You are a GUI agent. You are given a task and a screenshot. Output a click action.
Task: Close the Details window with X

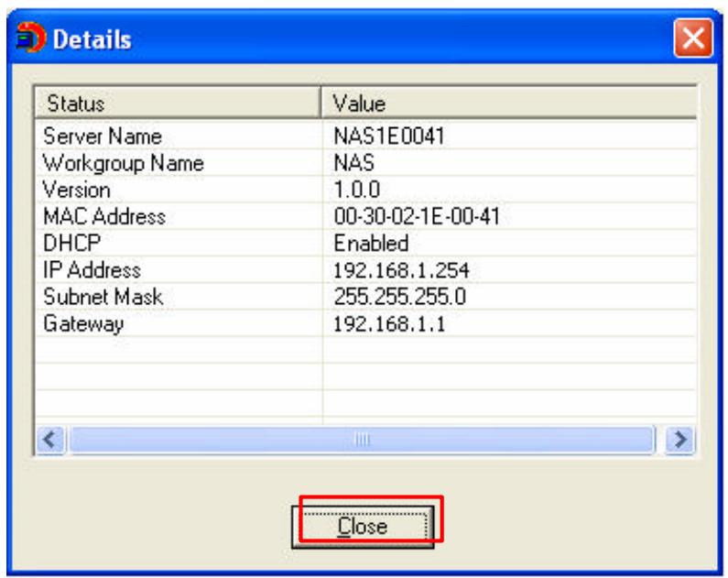[x=693, y=38]
